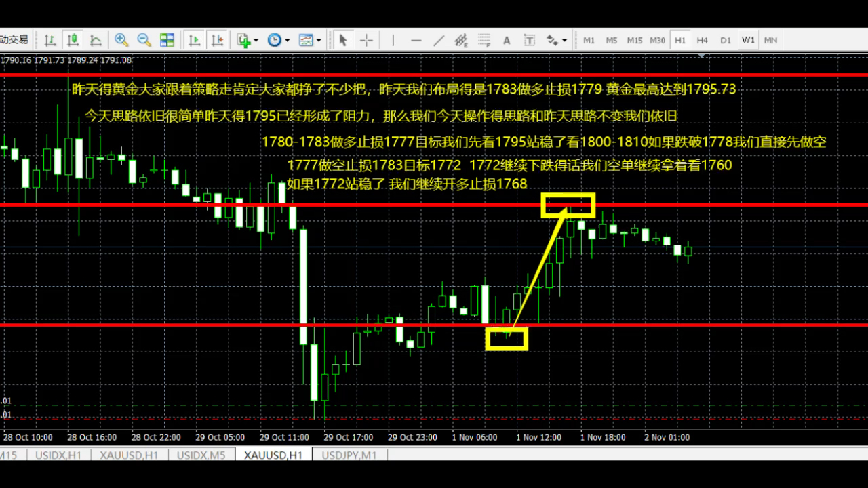Switch chart to bar chart type
Screen dimensions: 868x488
click(x=50, y=40)
